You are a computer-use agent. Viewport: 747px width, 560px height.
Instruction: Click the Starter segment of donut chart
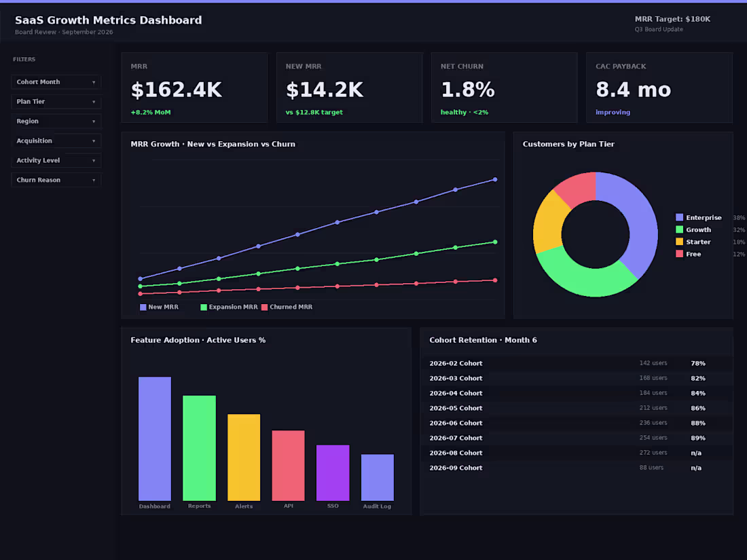tap(549, 223)
